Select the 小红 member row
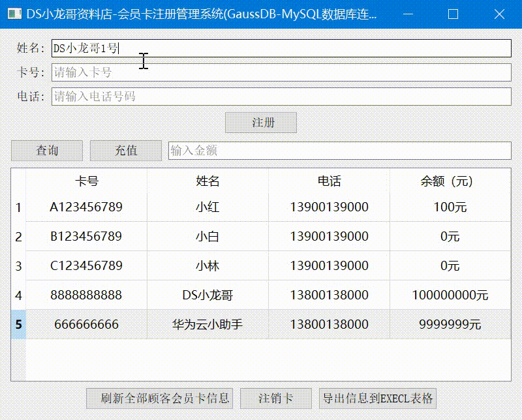This screenshot has width=522, height=420. pos(206,206)
